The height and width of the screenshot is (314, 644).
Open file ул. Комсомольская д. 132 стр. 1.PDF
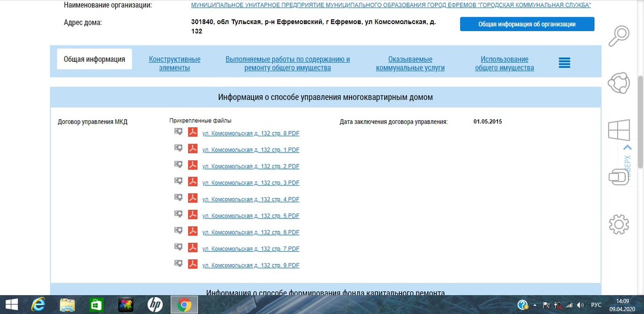[251, 150]
